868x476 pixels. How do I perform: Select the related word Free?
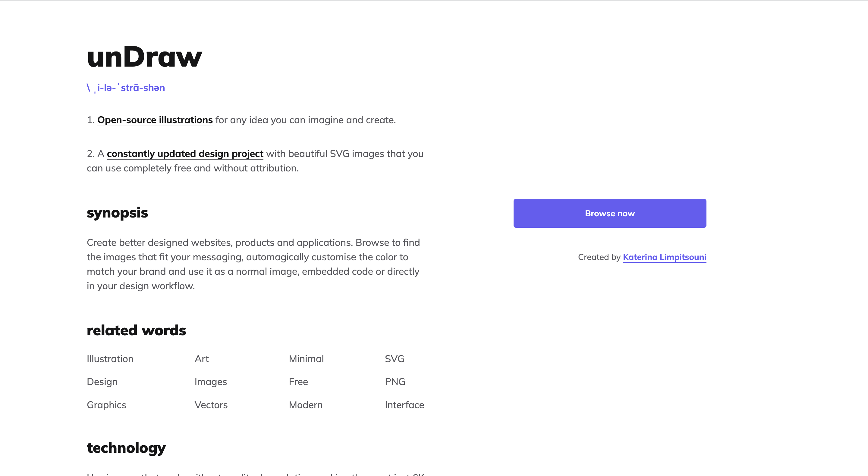(x=298, y=382)
